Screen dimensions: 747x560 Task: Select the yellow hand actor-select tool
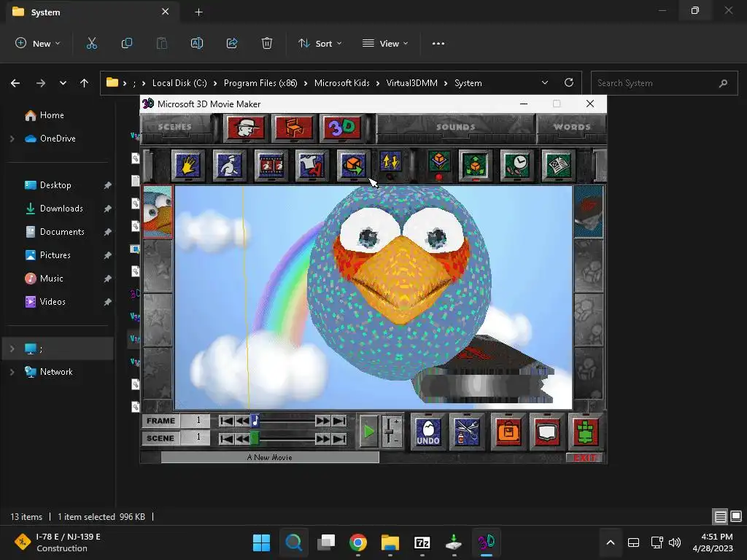tap(187, 166)
